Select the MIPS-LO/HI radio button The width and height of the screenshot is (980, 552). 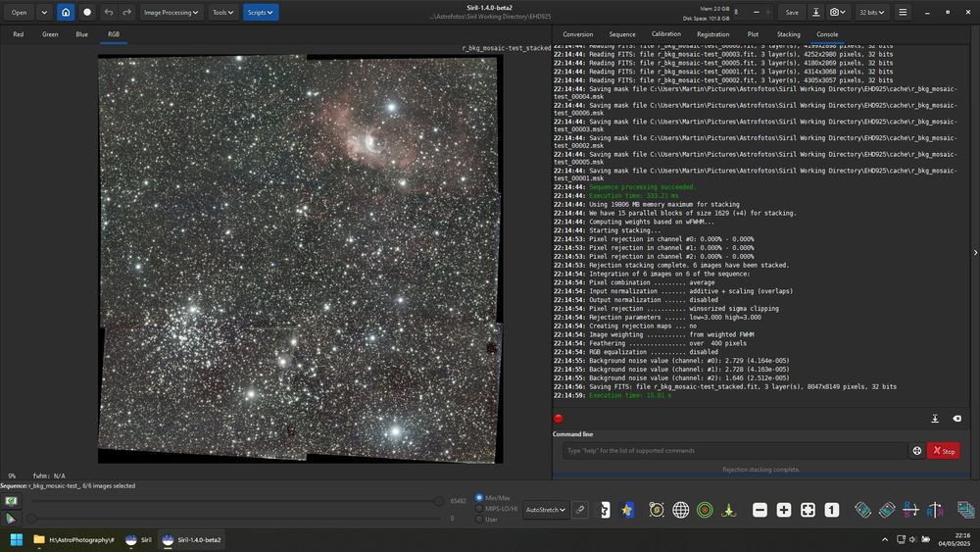(479, 508)
